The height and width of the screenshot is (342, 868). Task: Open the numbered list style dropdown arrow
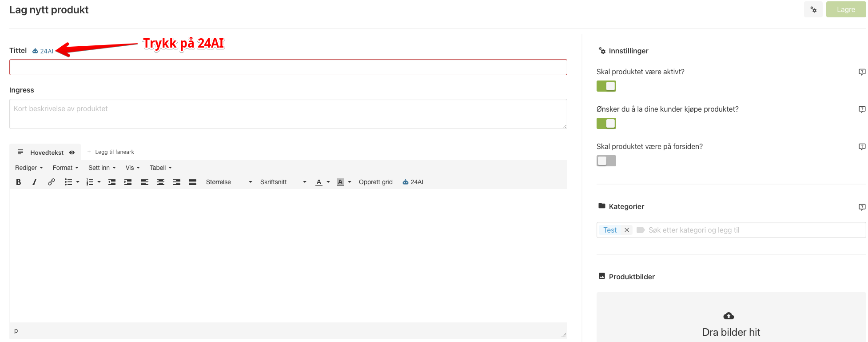(x=99, y=182)
